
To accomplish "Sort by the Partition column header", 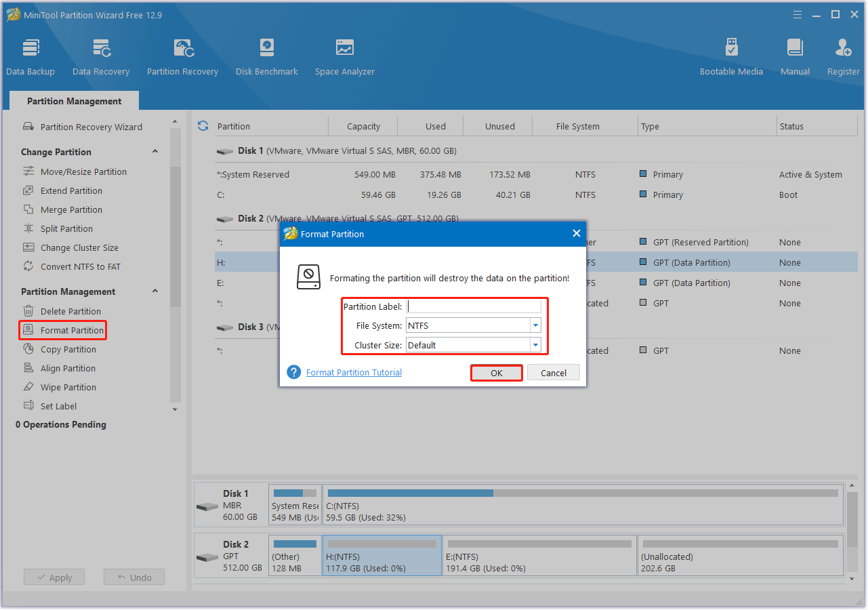I will point(271,126).
